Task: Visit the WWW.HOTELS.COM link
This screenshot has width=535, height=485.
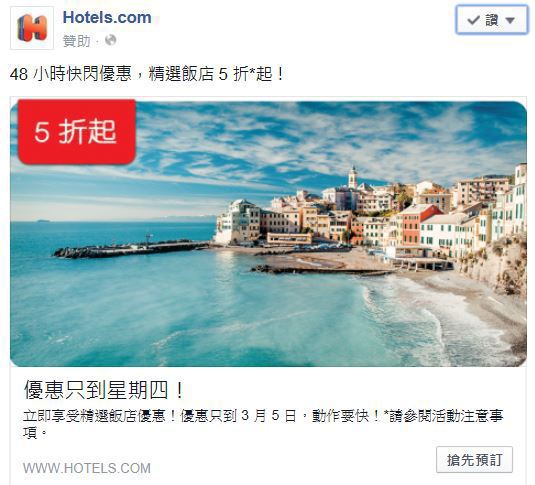Action: pos(87,468)
